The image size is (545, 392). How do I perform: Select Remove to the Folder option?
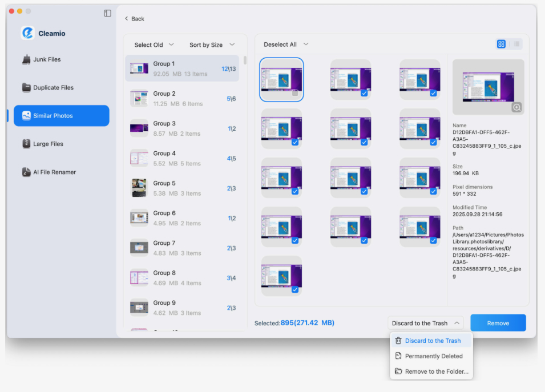point(436,371)
